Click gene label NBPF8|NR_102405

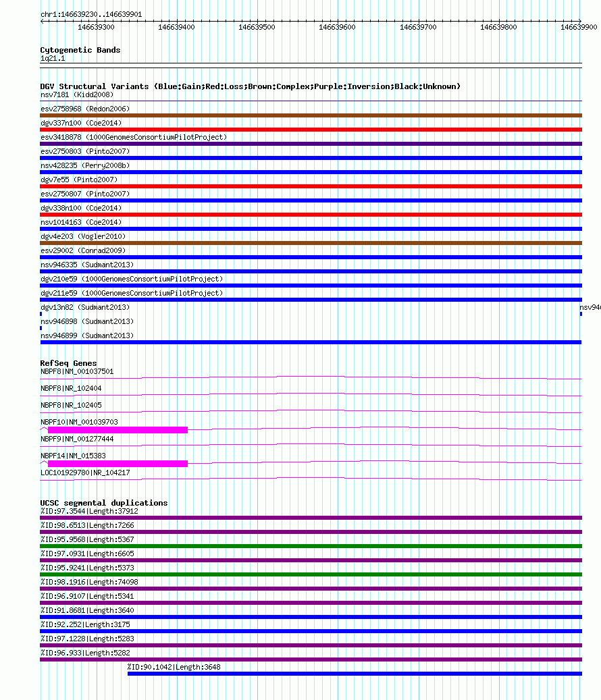[x=71, y=406]
